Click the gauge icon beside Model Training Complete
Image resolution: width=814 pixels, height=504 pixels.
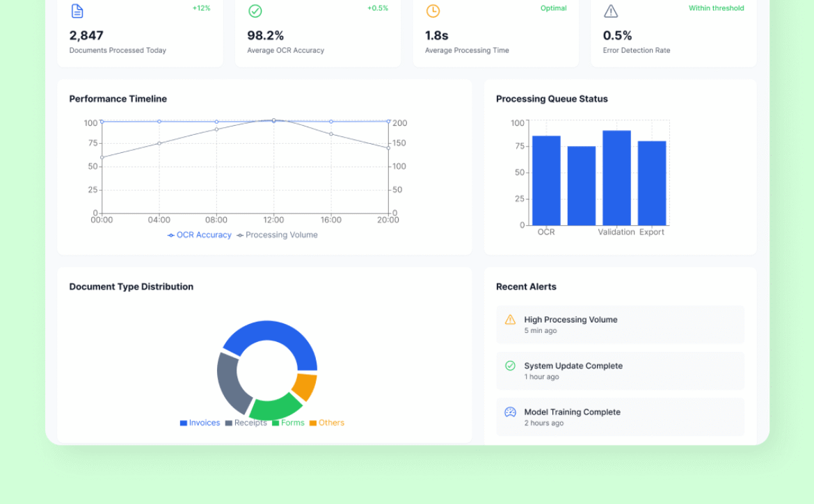pos(510,412)
